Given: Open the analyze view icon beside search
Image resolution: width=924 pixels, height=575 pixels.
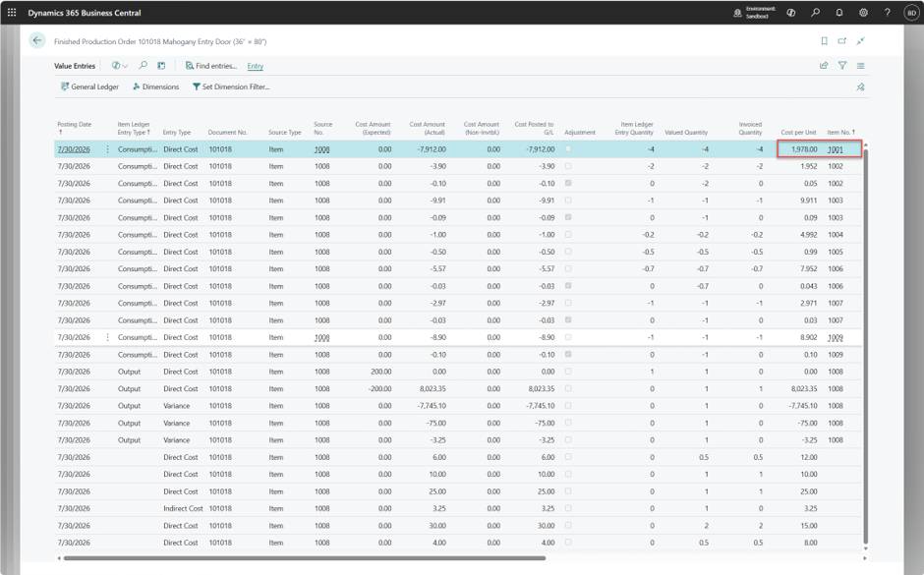Looking at the screenshot, I should 161,66.
